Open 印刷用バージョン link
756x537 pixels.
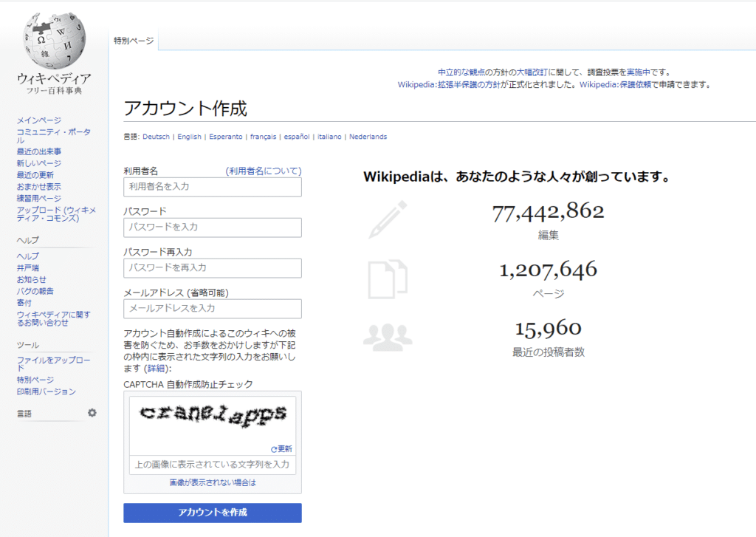(47, 391)
